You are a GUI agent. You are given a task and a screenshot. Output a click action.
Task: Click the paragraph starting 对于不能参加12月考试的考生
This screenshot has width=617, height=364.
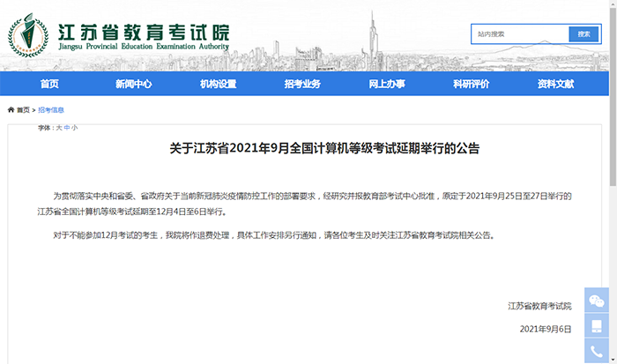pos(274,235)
